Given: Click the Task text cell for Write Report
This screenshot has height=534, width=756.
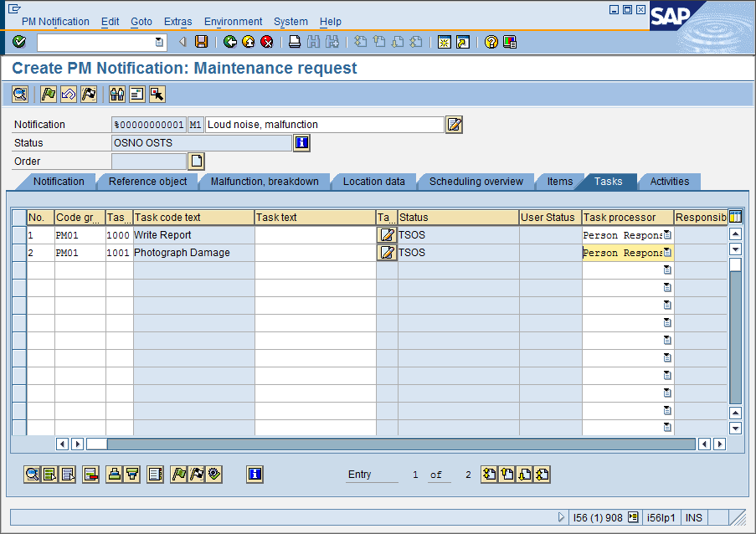Looking at the screenshot, I should tap(316, 235).
